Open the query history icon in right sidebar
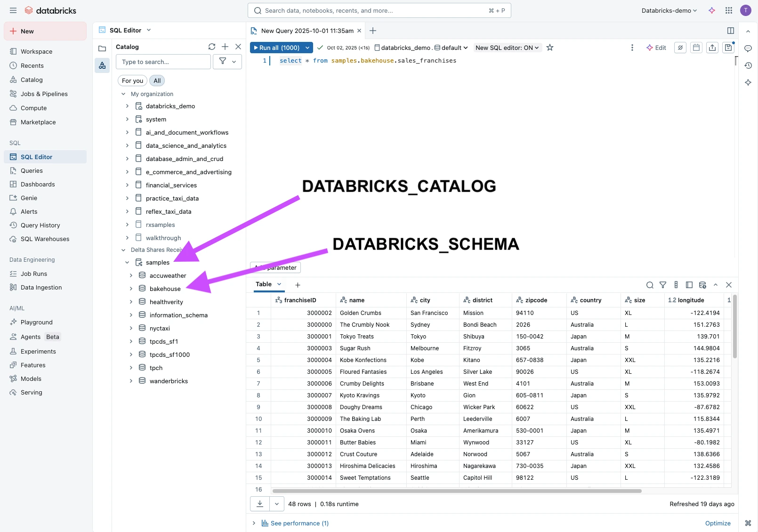Screen dimensions: 758x532 pos(748,65)
